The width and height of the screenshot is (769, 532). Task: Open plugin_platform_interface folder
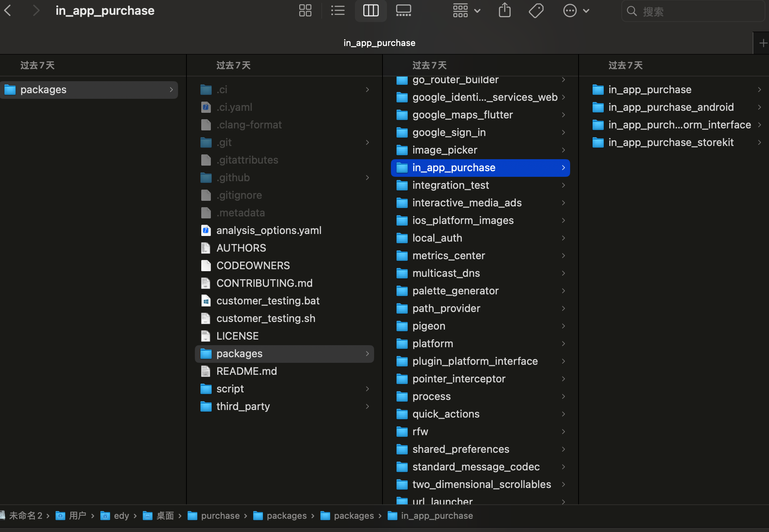coord(481,361)
